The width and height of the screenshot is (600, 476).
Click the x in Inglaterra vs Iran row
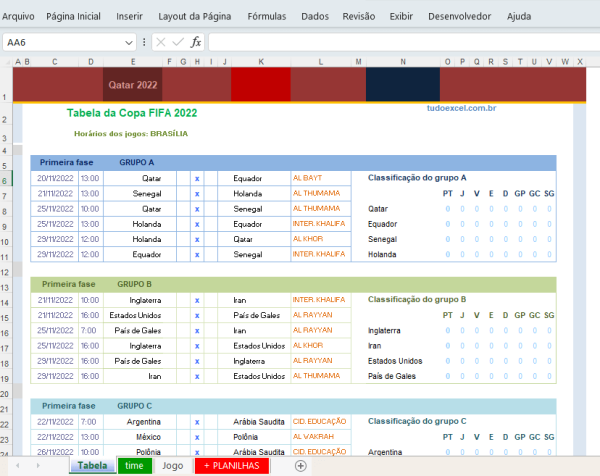coord(197,300)
